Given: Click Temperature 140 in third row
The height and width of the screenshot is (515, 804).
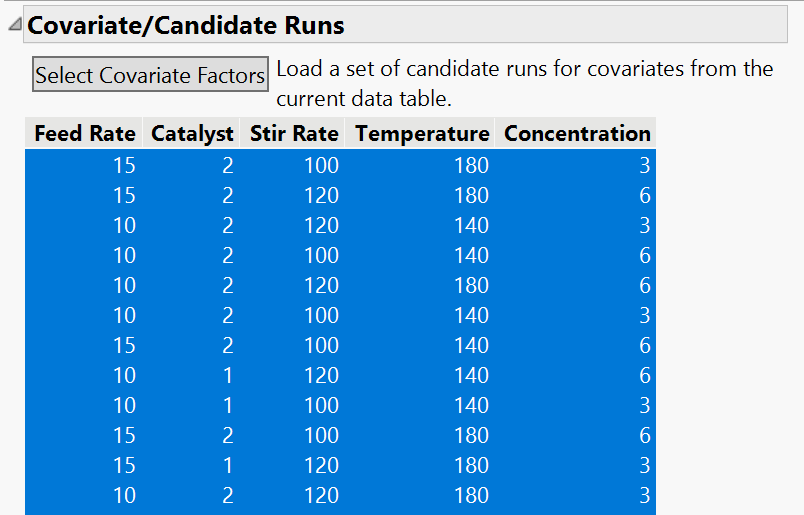Looking at the screenshot, I should pos(471,225).
